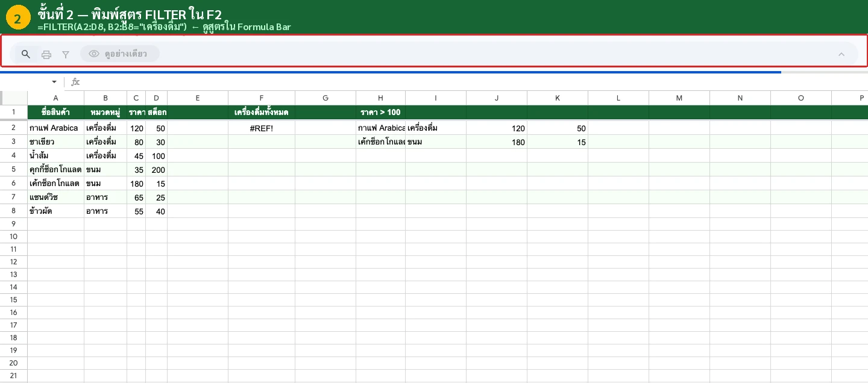Click the search magnifier icon in toolbar
This screenshot has height=383, width=868.
click(26, 54)
